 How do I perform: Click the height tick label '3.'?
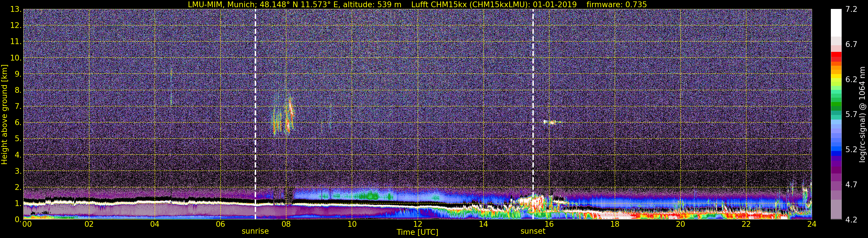(x=18, y=171)
